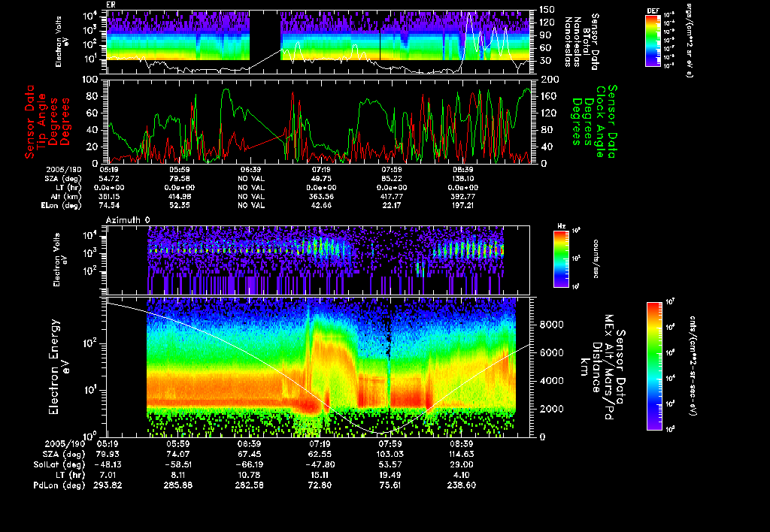Select NO VAL in the Alt (km) row
The image size is (770, 532).
(250, 196)
